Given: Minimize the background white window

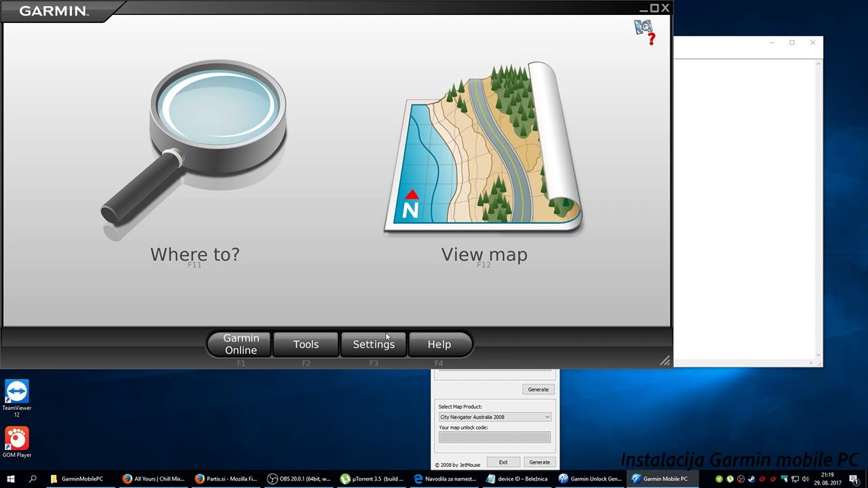Looking at the screenshot, I should click(x=772, y=43).
